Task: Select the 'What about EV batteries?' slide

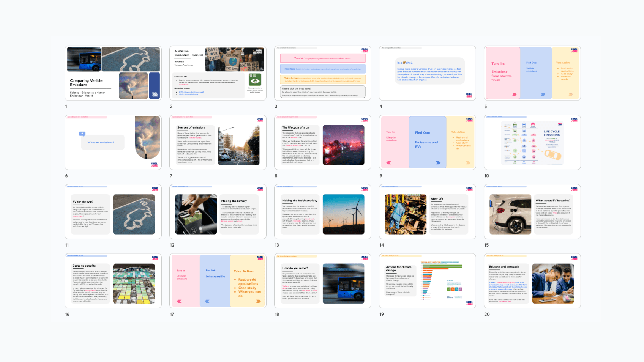Action: [x=532, y=212]
